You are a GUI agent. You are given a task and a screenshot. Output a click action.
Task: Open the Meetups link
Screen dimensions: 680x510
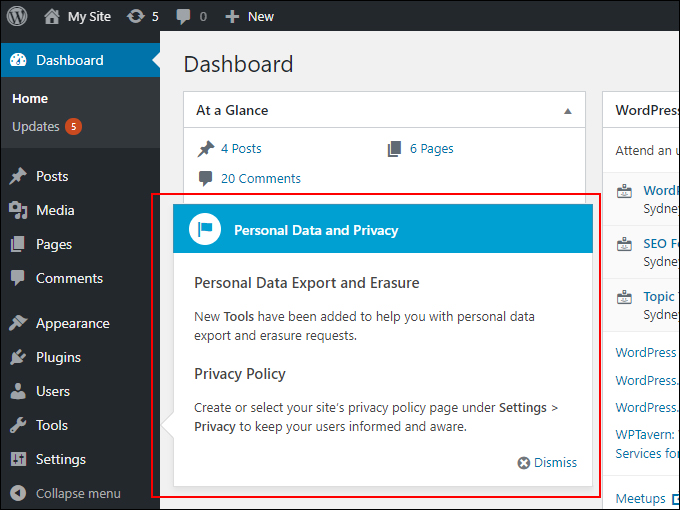click(x=640, y=499)
